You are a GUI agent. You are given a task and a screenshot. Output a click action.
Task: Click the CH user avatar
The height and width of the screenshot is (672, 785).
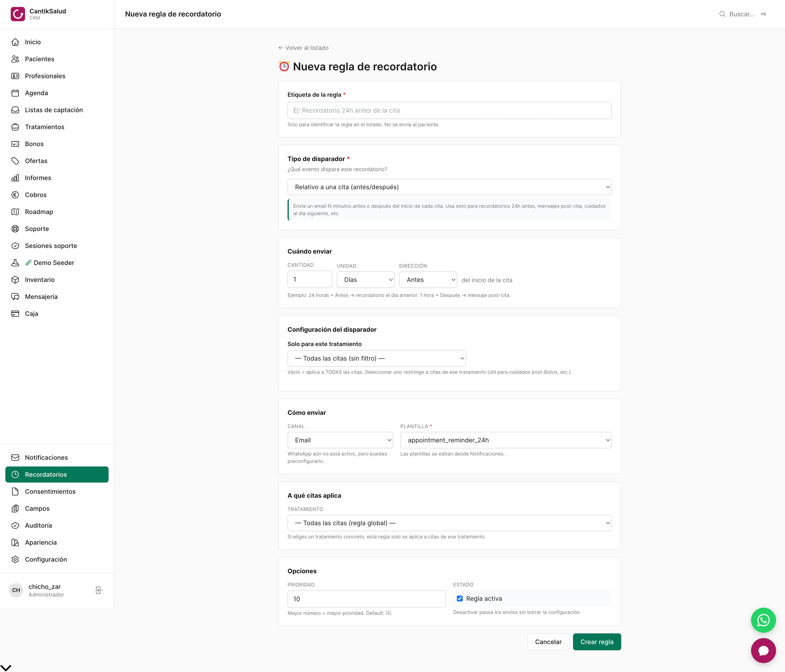tap(16, 590)
